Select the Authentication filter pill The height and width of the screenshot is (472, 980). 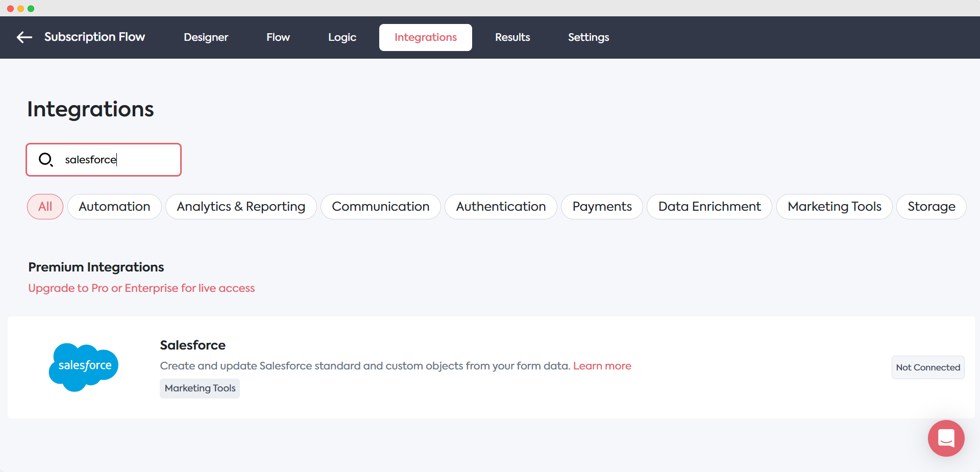(501, 207)
